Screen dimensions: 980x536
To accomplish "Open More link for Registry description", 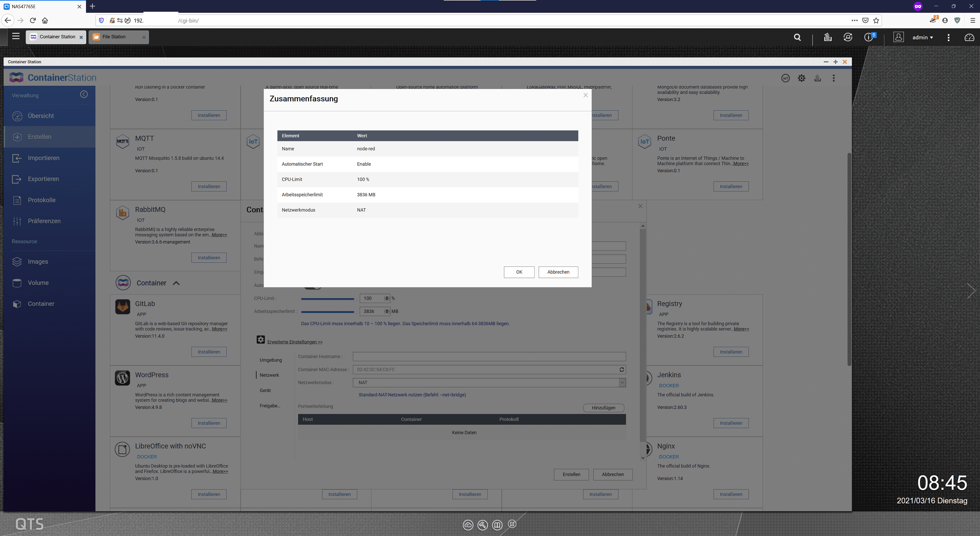I will pyautogui.click(x=741, y=329).
